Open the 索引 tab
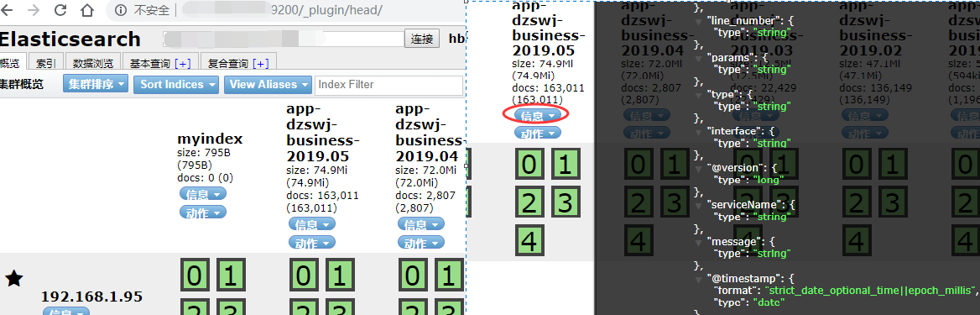The width and height of the screenshot is (980, 315). pyautogui.click(x=47, y=63)
